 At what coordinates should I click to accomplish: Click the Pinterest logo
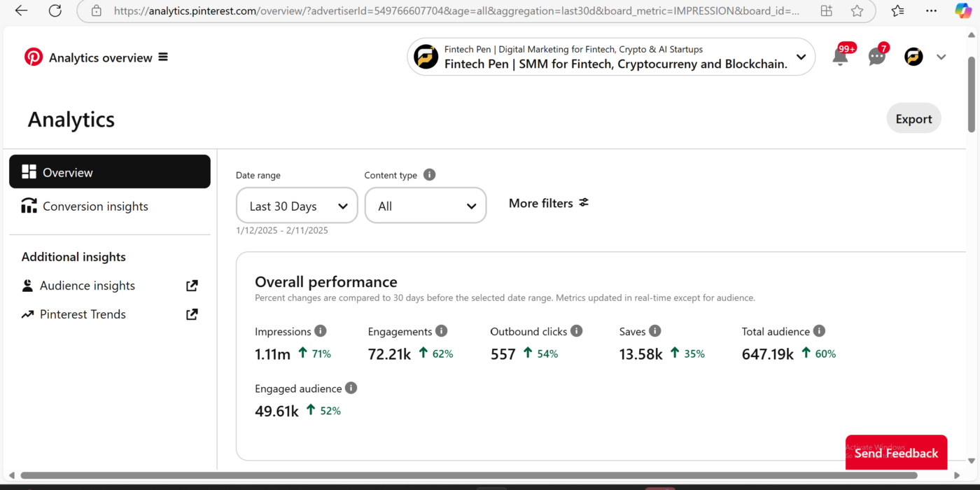[34, 57]
